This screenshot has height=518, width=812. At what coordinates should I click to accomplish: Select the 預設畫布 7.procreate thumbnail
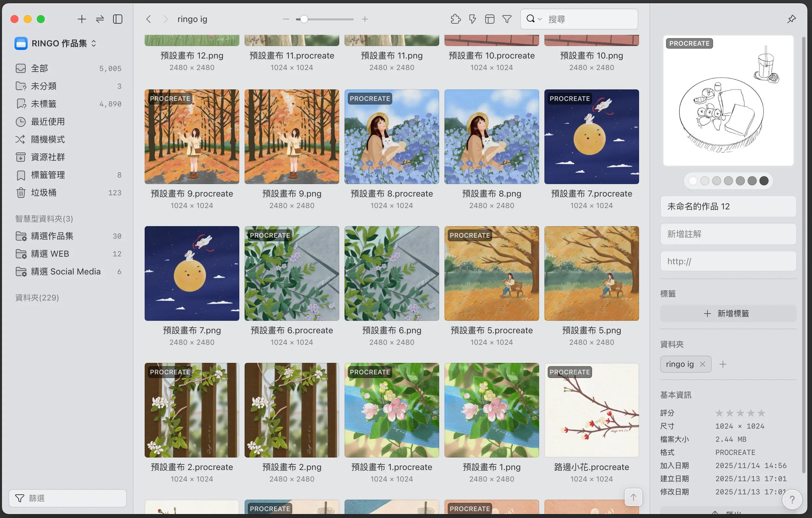point(591,137)
